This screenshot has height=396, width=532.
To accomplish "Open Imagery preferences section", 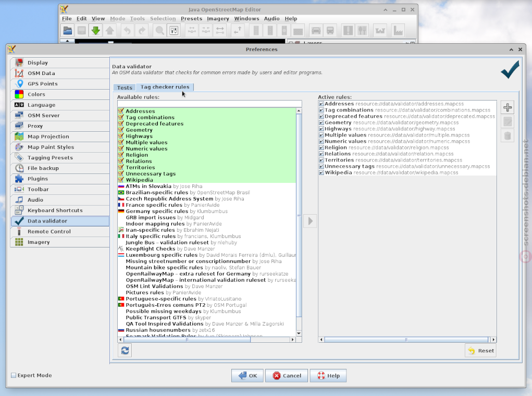I will click(x=60, y=242).
